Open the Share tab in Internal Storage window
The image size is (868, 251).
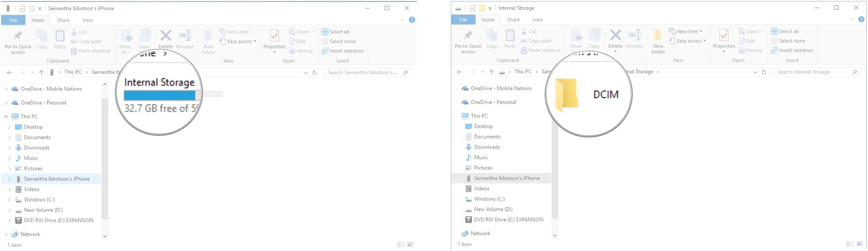513,19
